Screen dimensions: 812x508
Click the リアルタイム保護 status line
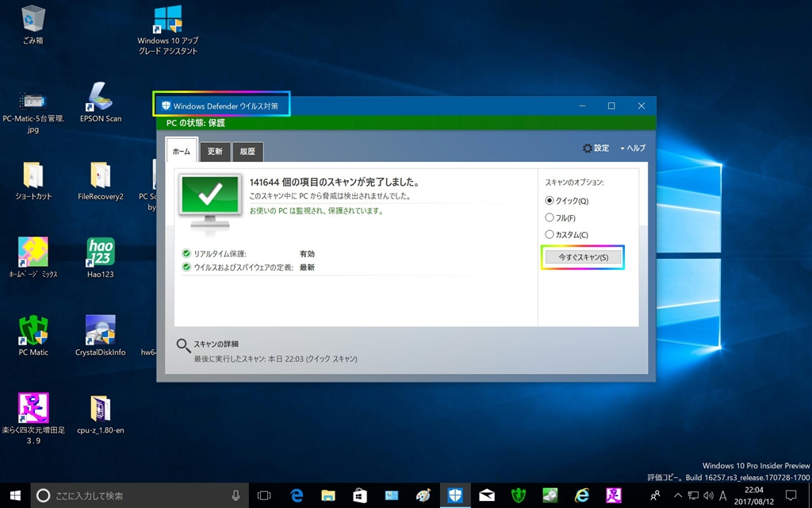click(x=248, y=254)
